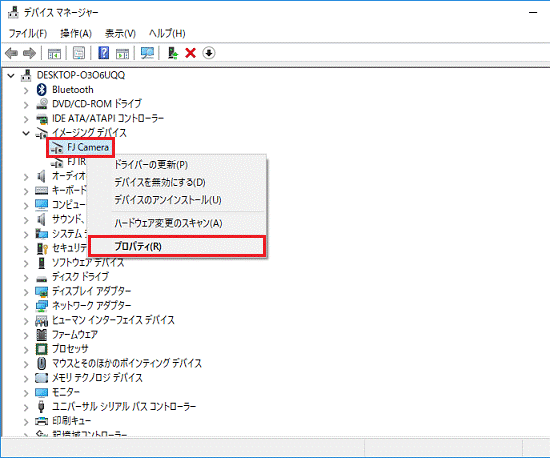Scan for hardware changes monitor icon
550x458 pixels.
coord(147,53)
